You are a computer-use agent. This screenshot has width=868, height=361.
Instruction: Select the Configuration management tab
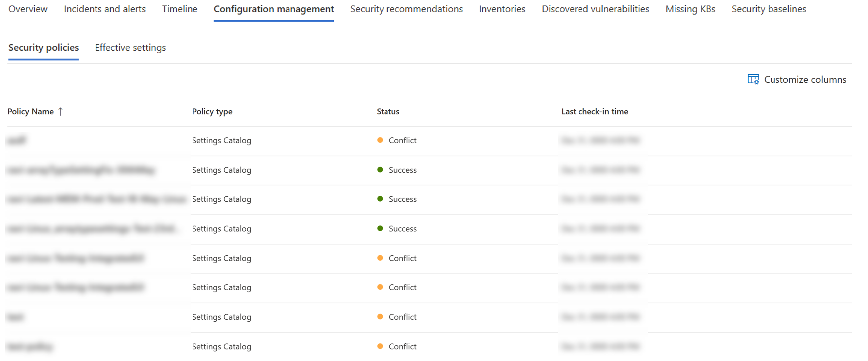pyautogui.click(x=274, y=9)
